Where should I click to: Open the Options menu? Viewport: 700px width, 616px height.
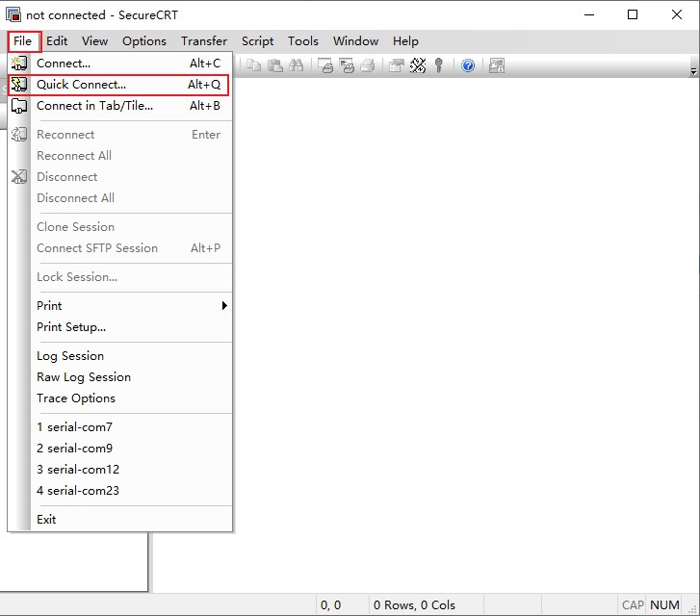[x=144, y=41]
